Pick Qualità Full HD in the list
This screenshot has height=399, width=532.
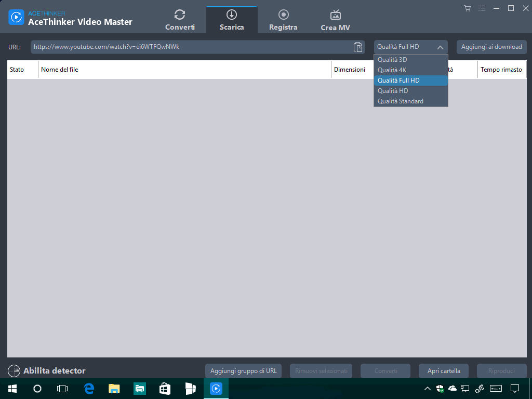pyautogui.click(x=410, y=81)
